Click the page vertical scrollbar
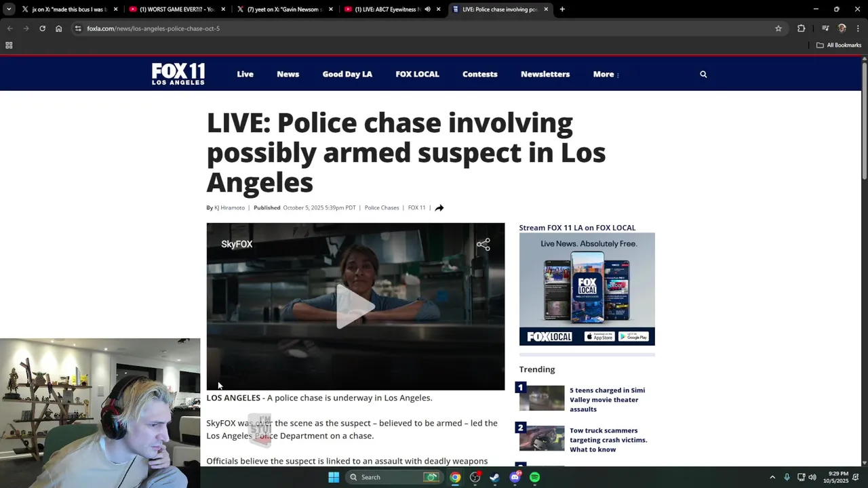The height and width of the screenshot is (488, 868). (x=864, y=122)
